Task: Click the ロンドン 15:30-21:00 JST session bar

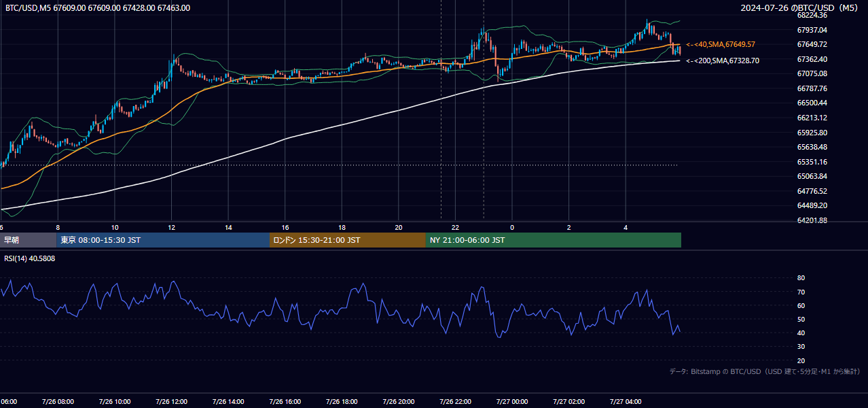Action: (x=348, y=240)
